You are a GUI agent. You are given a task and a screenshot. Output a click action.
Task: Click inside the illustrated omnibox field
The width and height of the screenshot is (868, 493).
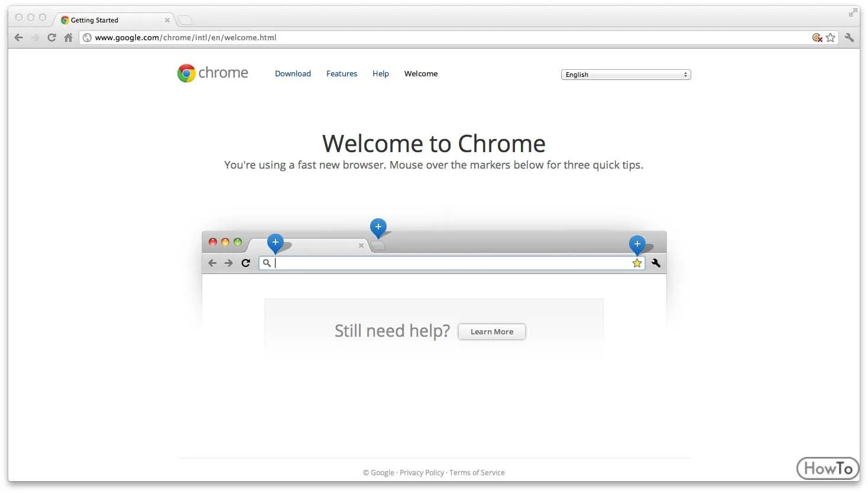point(452,263)
